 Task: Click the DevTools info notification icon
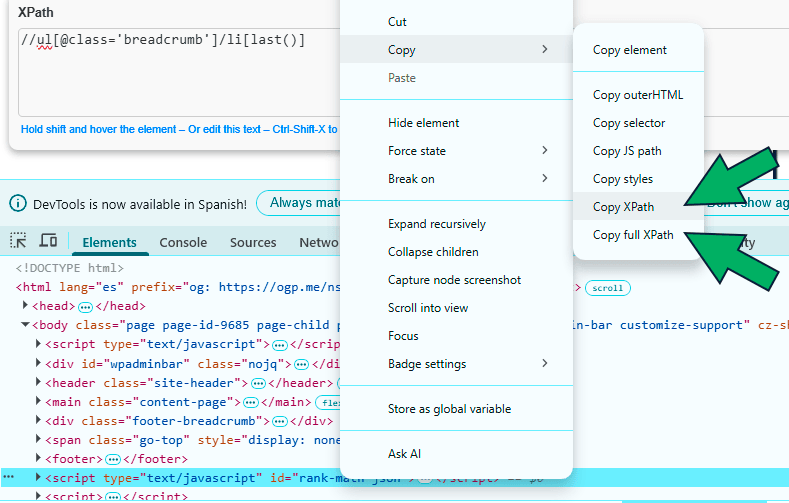pyautogui.click(x=18, y=203)
